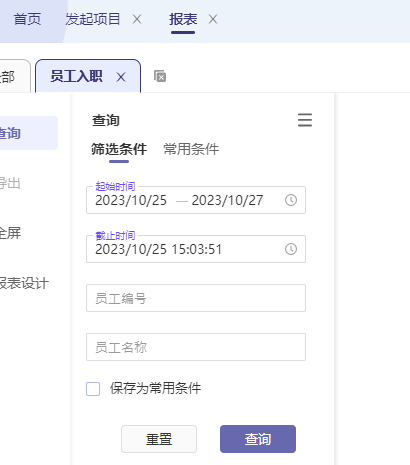Focus the 员工名称 input field

click(x=196, y=347)
